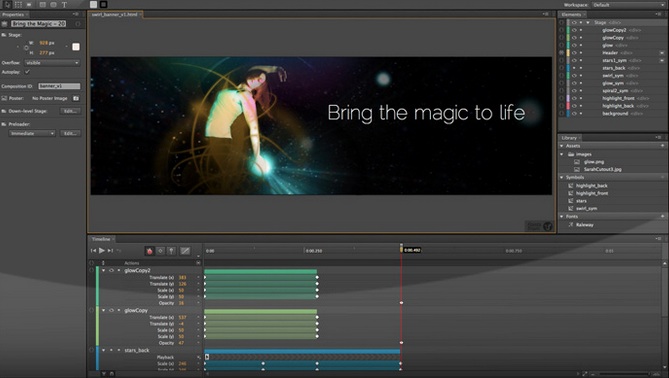This screenshot has width=669, height=378.
Task: Click the stage title input field
Action: click(x=38, y=24)
